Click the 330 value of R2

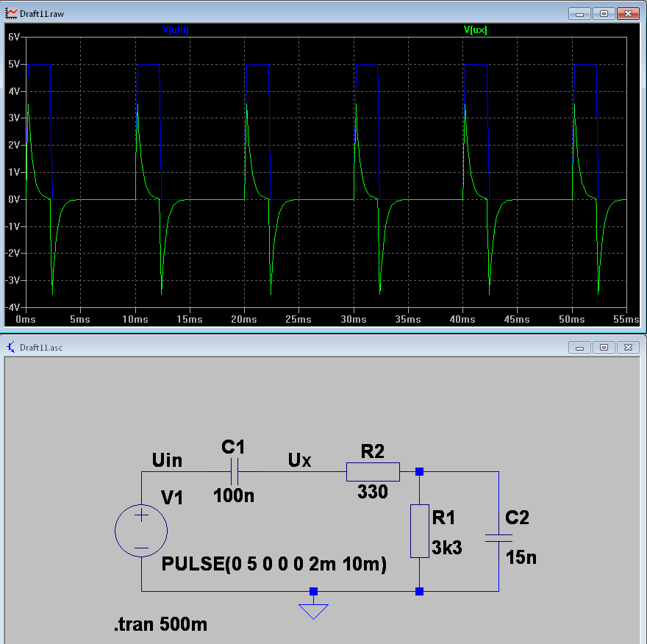pyautogui.click(x=373, y=492)
